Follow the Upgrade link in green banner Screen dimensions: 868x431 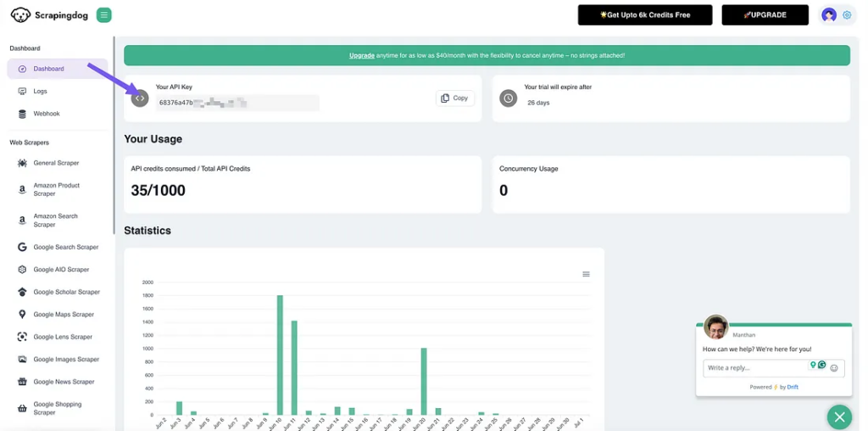coord(361,55)
